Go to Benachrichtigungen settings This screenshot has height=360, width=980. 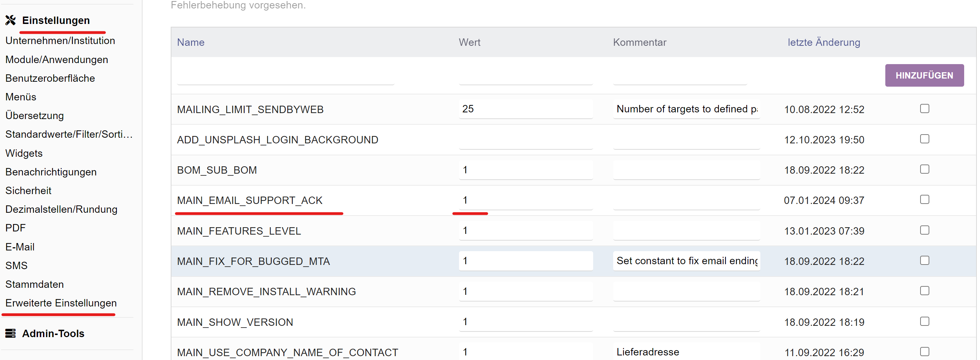click(x=51, y=172)
